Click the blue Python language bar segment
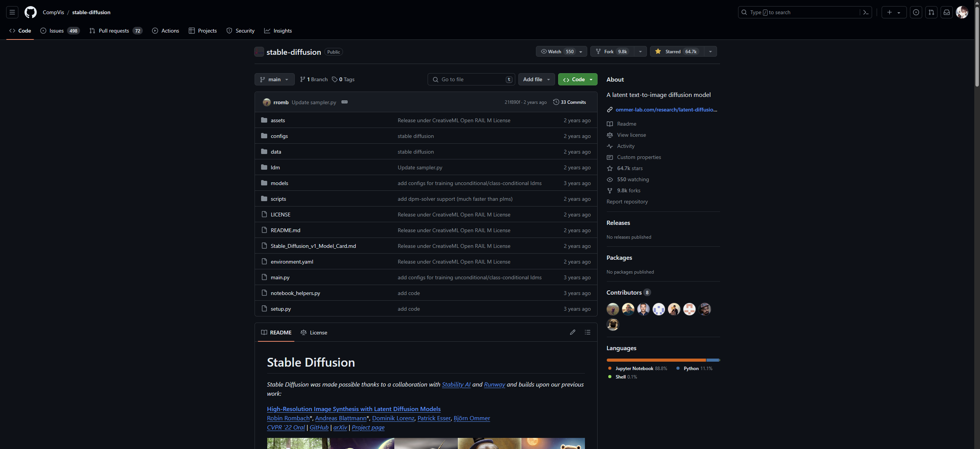 click(x=712, y=360)
